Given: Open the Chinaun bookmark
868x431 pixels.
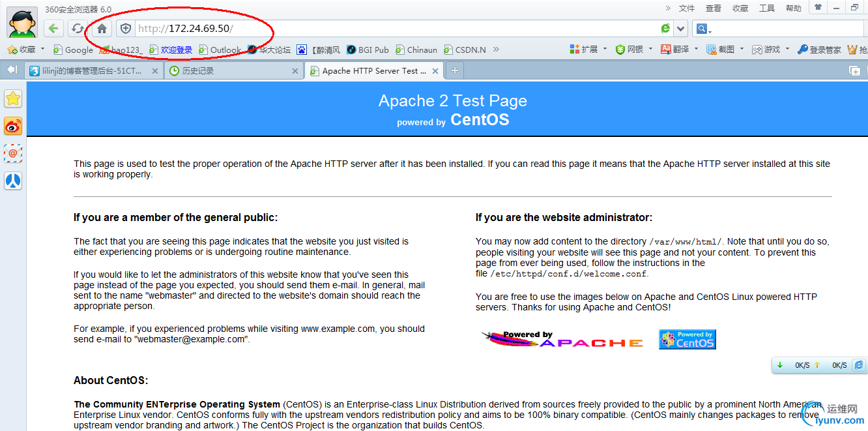Looking at the screenshot, I should (x=416, y=50).
